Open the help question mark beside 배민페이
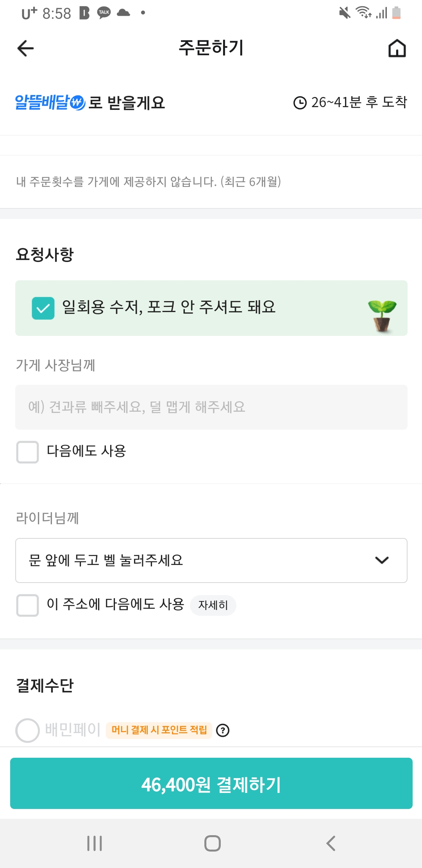This screenshot has height=868, width=422. 223,730
